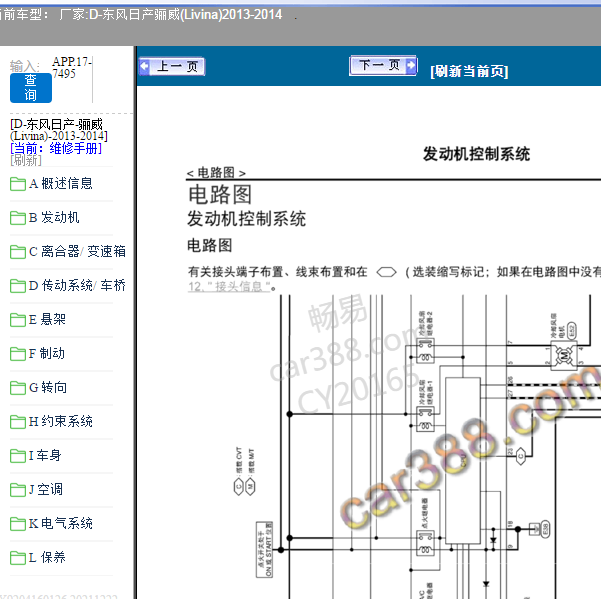Go to next page with 下一页
Viewport: 601px width, 599px height.
tap(383, 66)
